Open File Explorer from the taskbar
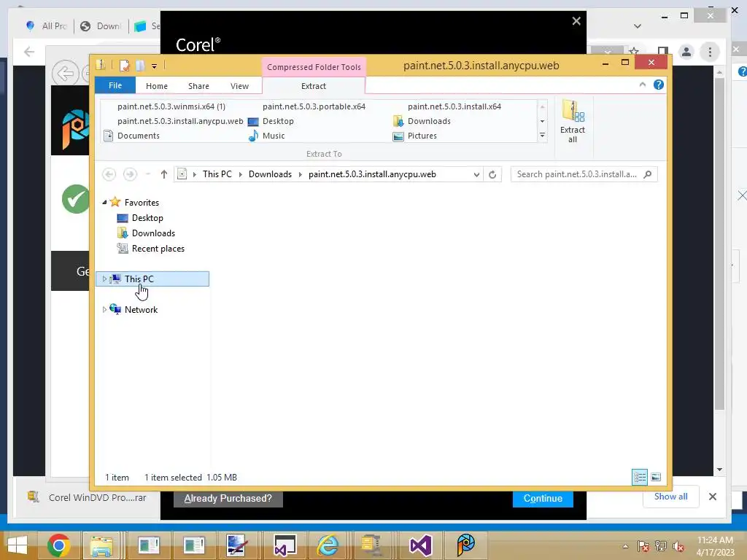The image size is (747, 560). coord(101,545)
